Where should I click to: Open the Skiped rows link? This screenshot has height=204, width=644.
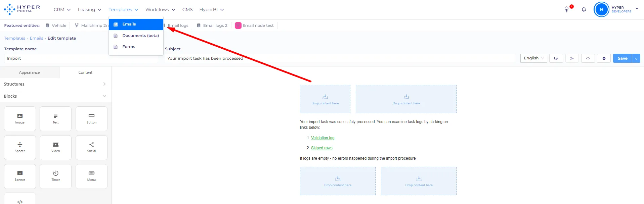point(322,148)
